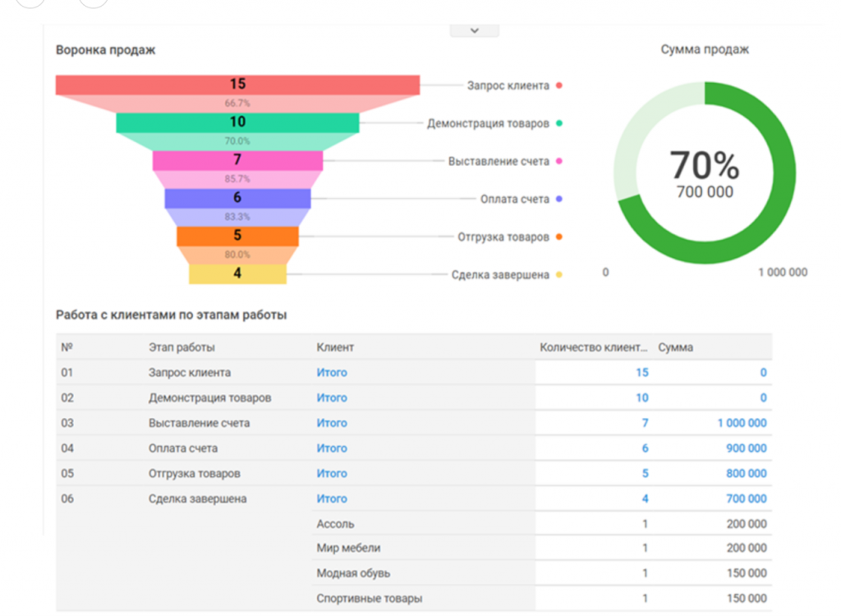This screenshot has width=841, height=616.
Task: Click the 1 000 000 sum in table
Action: pyautogui.click(x=742, y=423)
